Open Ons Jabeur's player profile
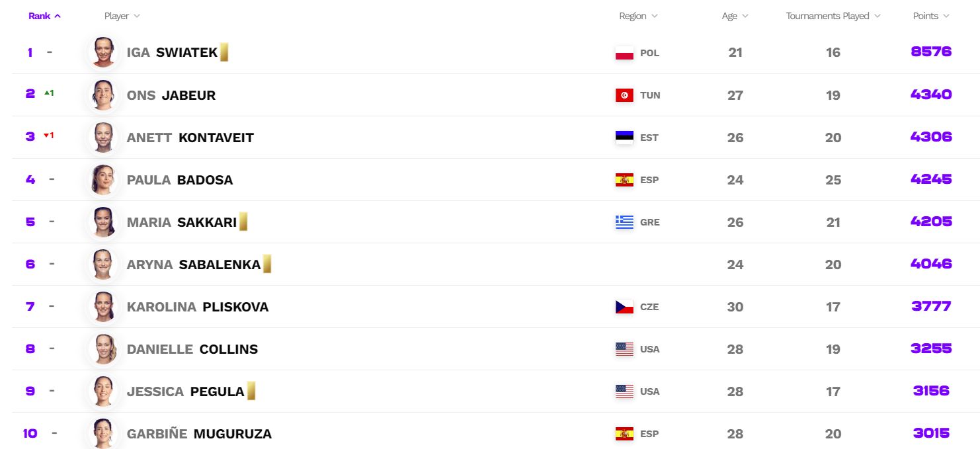The height and width of the screenshot is (449, 980). coord(171,95)
